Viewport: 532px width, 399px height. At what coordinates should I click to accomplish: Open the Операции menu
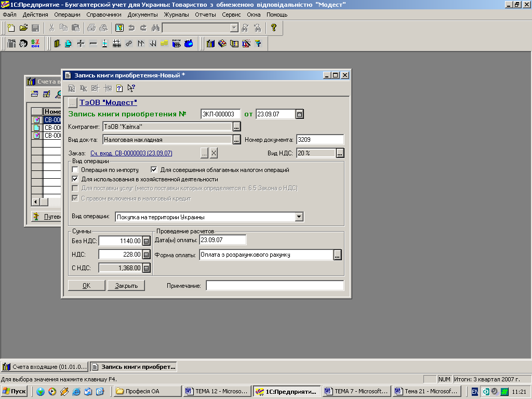click(x=67, y=15)
